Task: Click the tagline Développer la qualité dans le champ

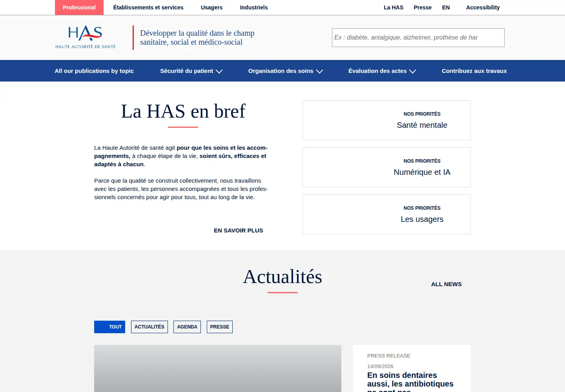Action: 197,38
